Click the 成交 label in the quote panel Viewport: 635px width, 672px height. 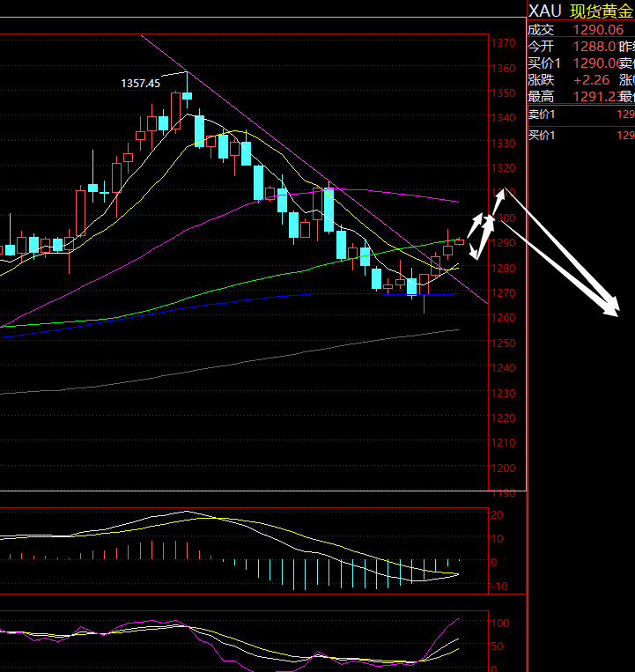pyautogui.click(x=541, y=30)
